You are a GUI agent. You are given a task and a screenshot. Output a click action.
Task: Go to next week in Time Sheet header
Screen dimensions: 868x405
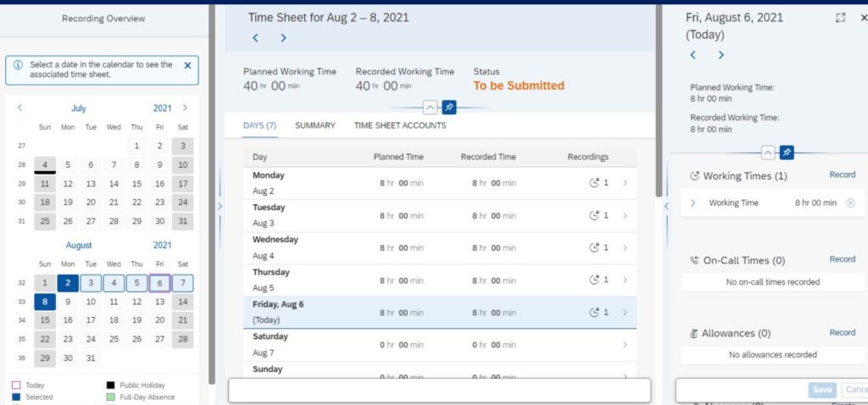tap(283, 37)
